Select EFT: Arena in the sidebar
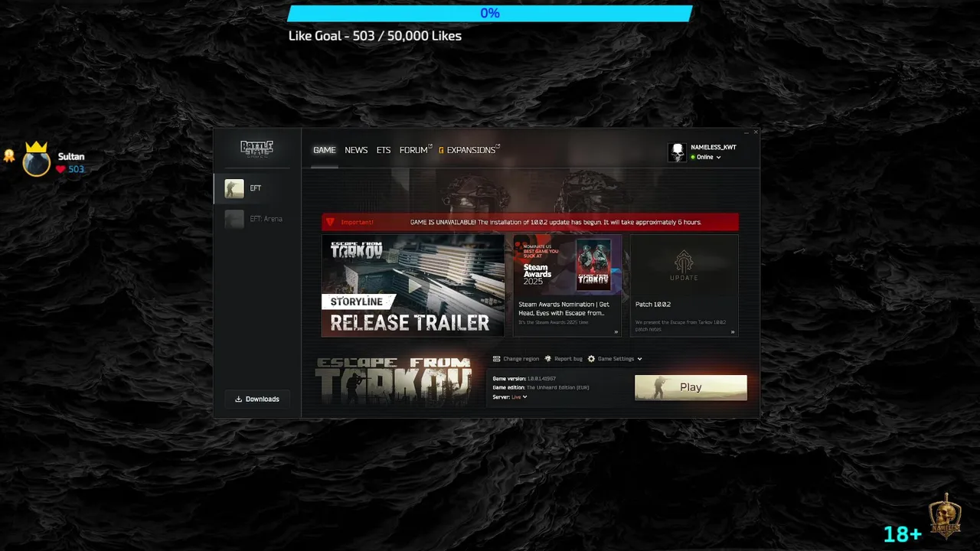 click(257, 219)
